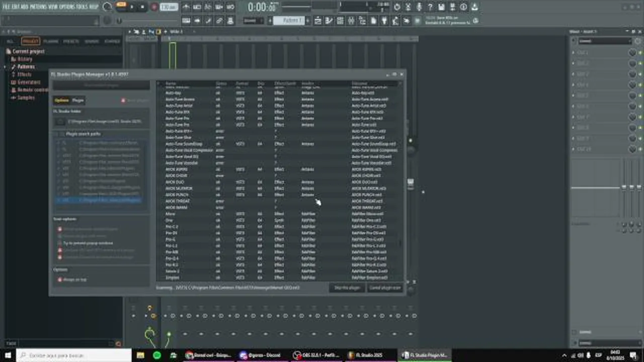Image resolution: width=644 pixels, height=362 pixels.
Task: Click the Skip this plugin button
Action: click(347, 288)
